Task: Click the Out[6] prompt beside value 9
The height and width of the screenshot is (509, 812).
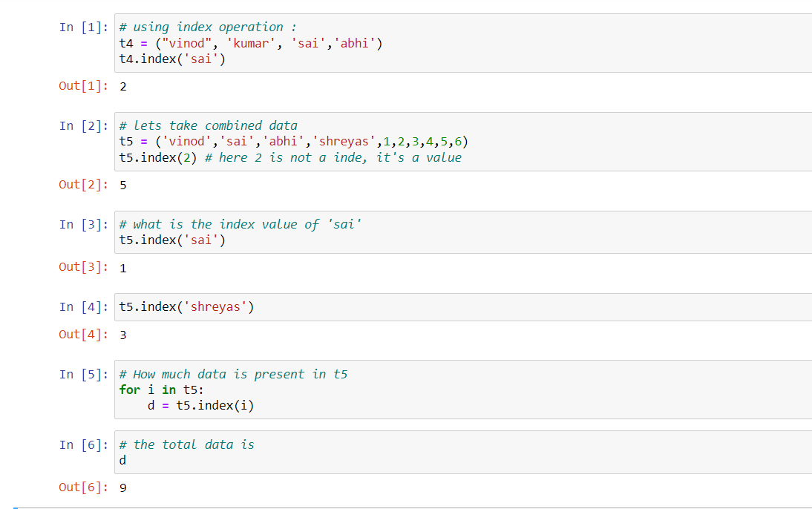Action: click(x=83, y=487)
